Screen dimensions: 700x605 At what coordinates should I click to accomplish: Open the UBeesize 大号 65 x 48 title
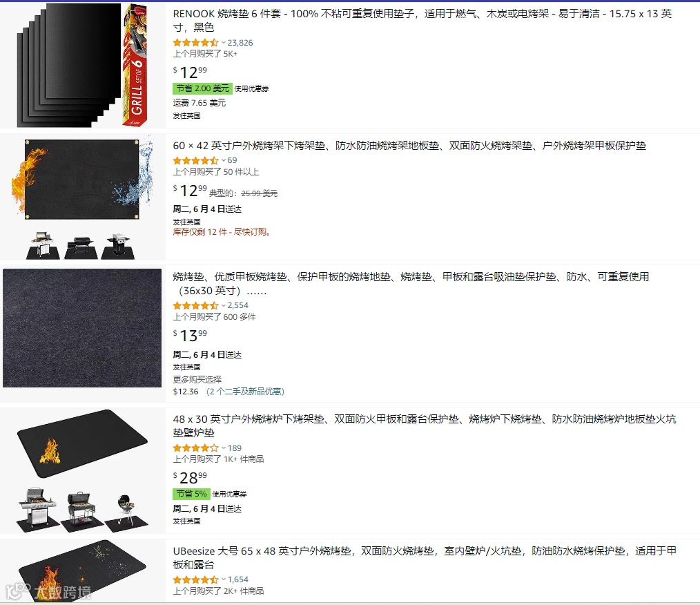coord(425,557)
